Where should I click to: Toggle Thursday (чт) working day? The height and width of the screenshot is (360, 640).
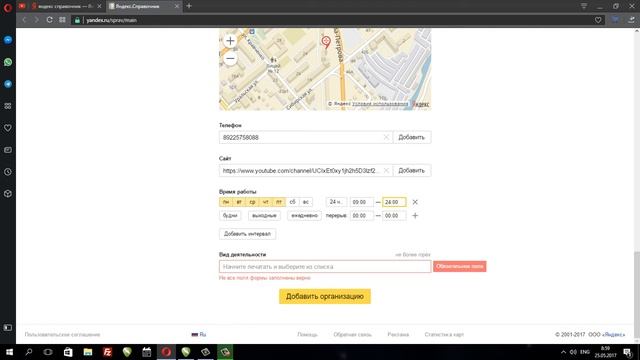[266, 202]
